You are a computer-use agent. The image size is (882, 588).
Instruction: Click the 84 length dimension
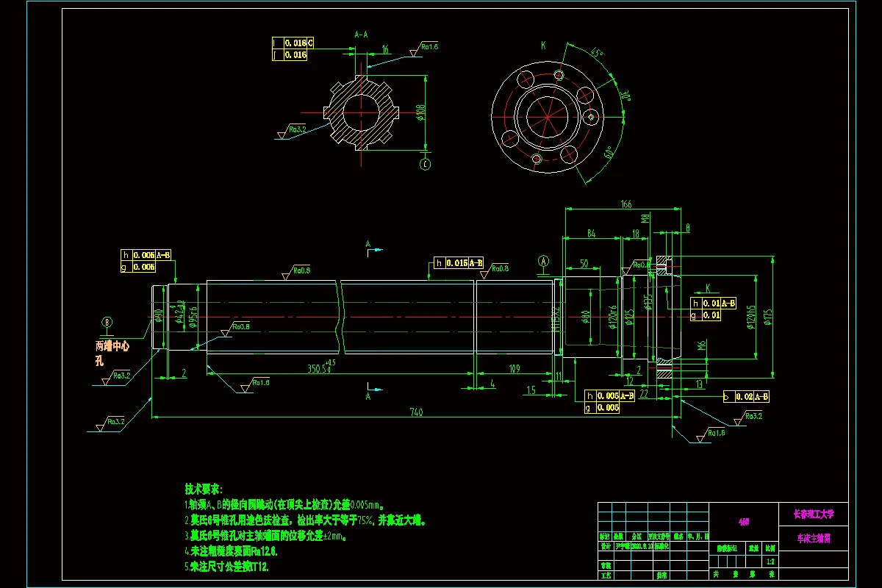coord(590,233)
